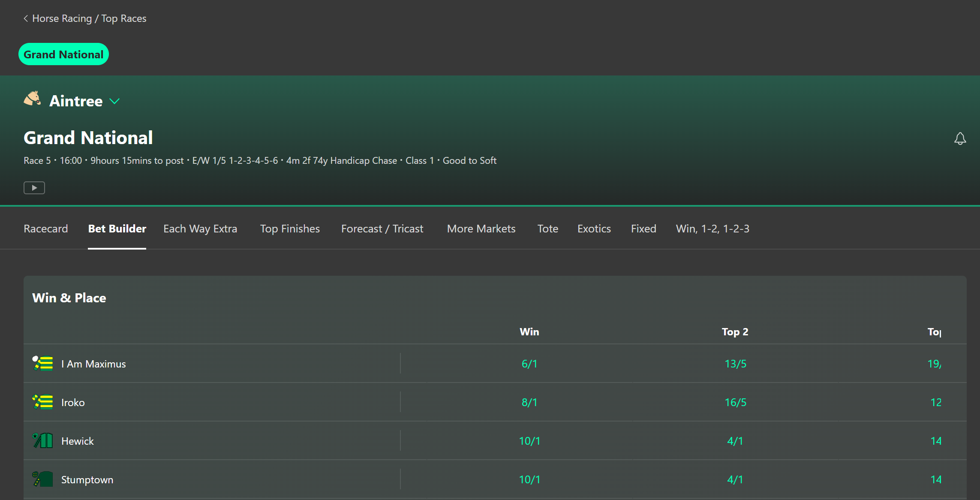Viewport: 980px width, 500px height.
Task: Open the More Markets tab
Action: (481, 229)
